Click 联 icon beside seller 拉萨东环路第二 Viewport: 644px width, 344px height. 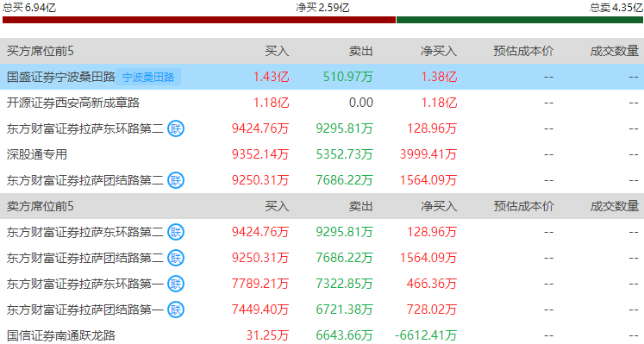click(x=176, y=232)
